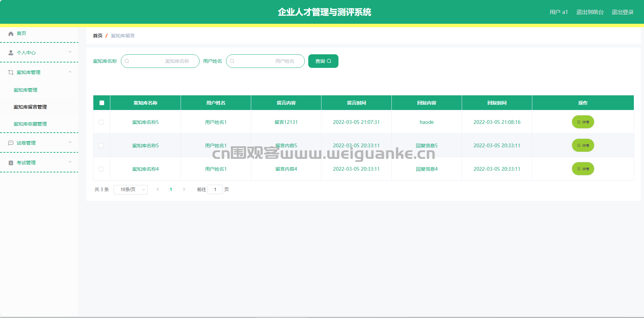
Task: Click the crop icon beside 案知库管理
Action: pyautogui.click(x=11, y=72)
